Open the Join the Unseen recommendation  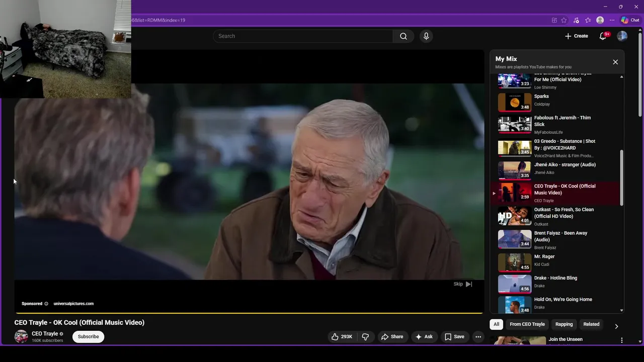(x=566, y=339)
